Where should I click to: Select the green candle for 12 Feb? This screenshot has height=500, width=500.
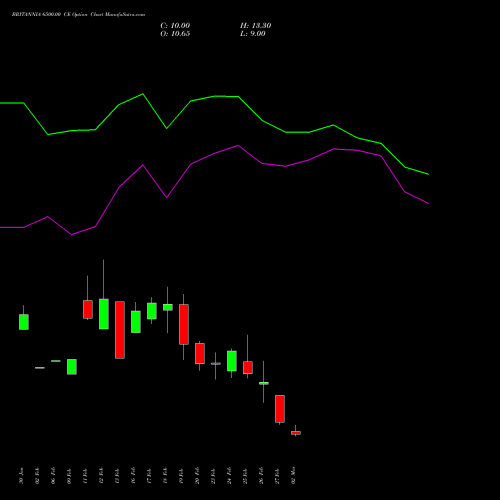tap(104, 314)
